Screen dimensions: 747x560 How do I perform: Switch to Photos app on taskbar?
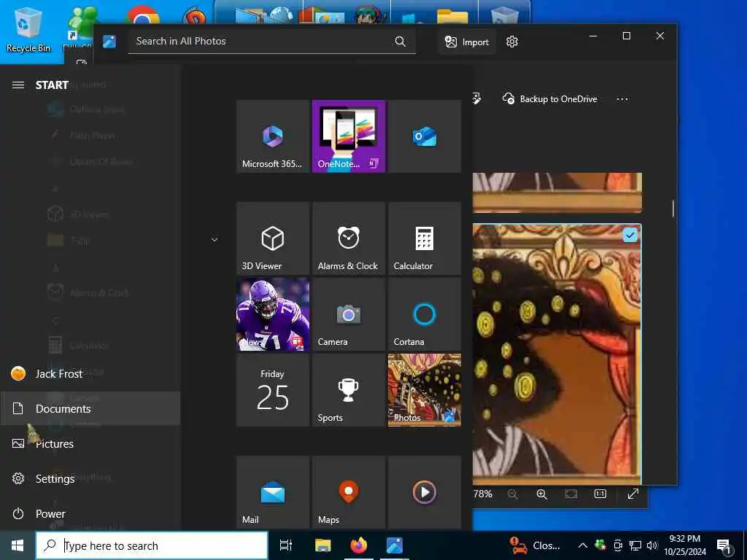(x=395, y=545)
